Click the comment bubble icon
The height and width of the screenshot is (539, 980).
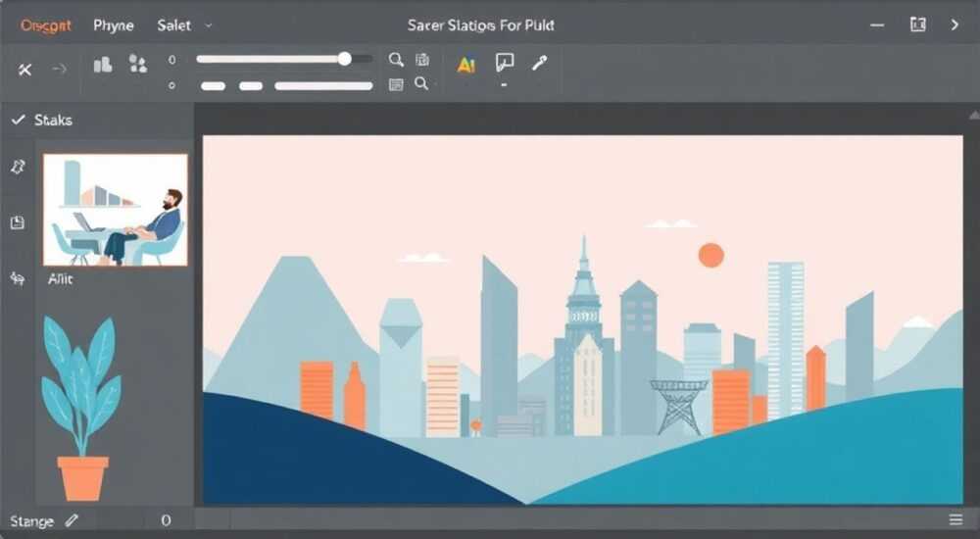coord(505,62)
